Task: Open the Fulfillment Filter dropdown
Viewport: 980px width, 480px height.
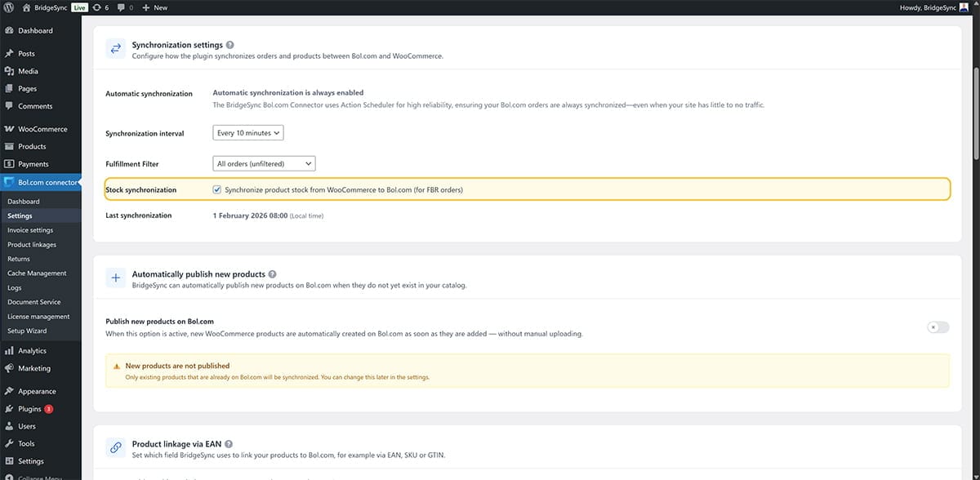Action: click(x=263, y=162)
